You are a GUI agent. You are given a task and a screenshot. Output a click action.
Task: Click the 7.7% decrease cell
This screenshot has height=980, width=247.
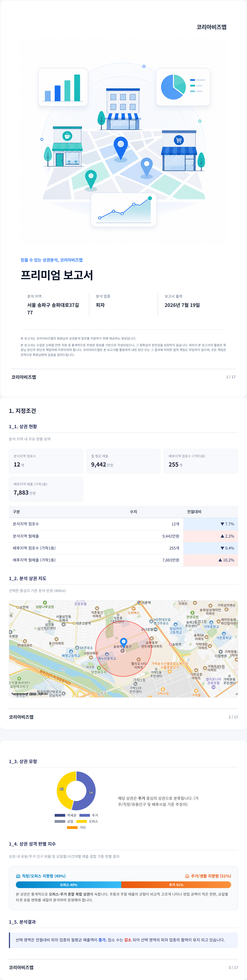(x=211, y=524)
